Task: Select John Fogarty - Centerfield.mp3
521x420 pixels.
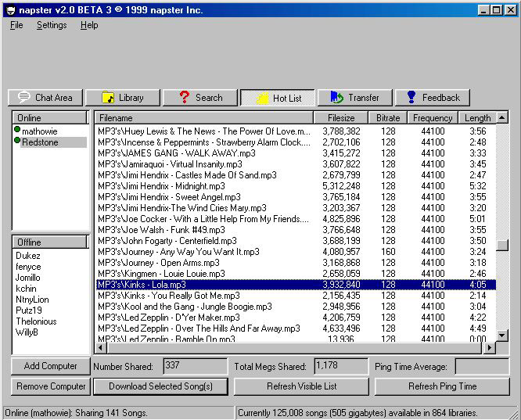Action: 296,241
